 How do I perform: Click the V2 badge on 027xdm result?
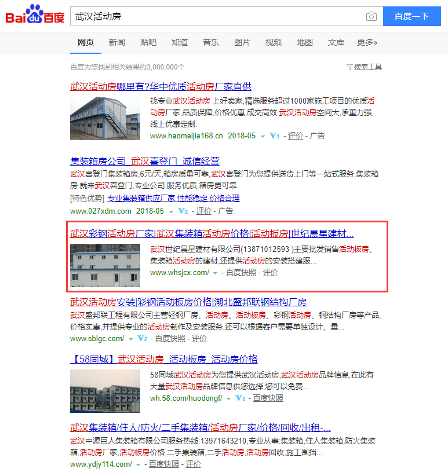183,211
